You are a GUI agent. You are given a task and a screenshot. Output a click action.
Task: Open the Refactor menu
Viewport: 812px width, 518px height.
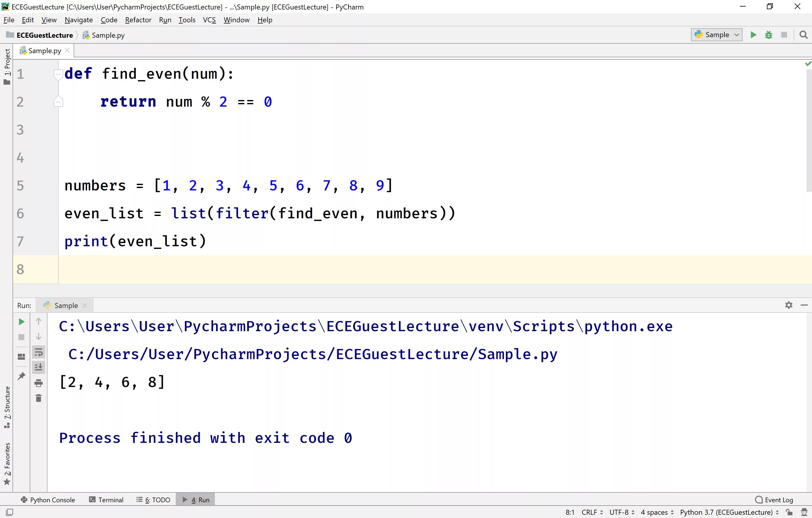click(138, 20)
